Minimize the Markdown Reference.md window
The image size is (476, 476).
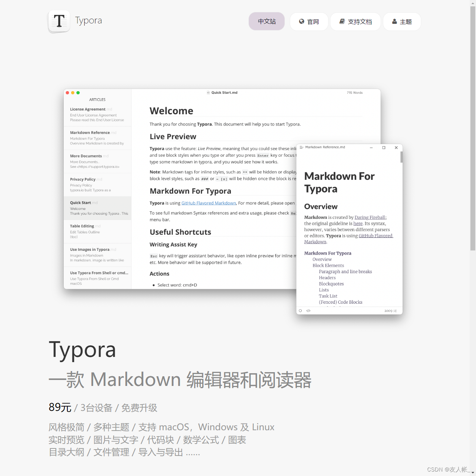point(371,148)
